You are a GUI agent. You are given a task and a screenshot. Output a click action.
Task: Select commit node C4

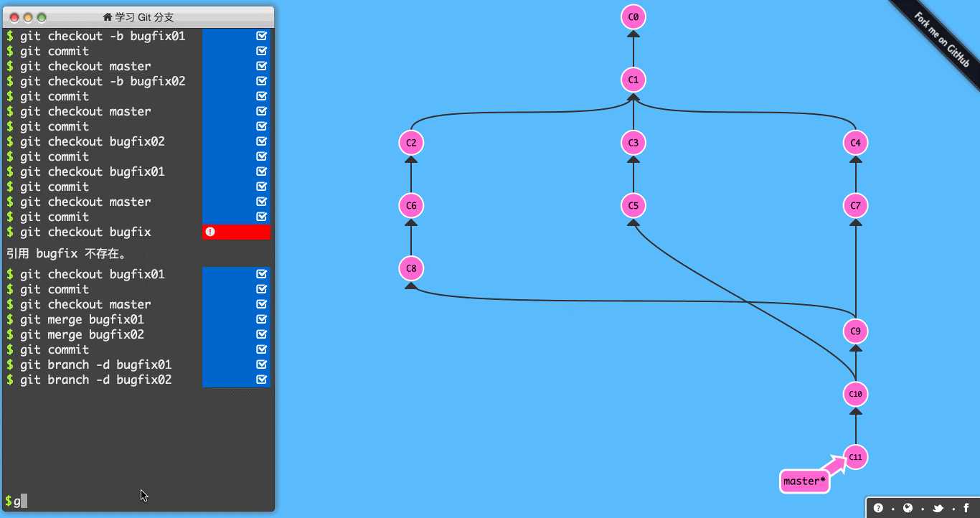click(855, 143)
